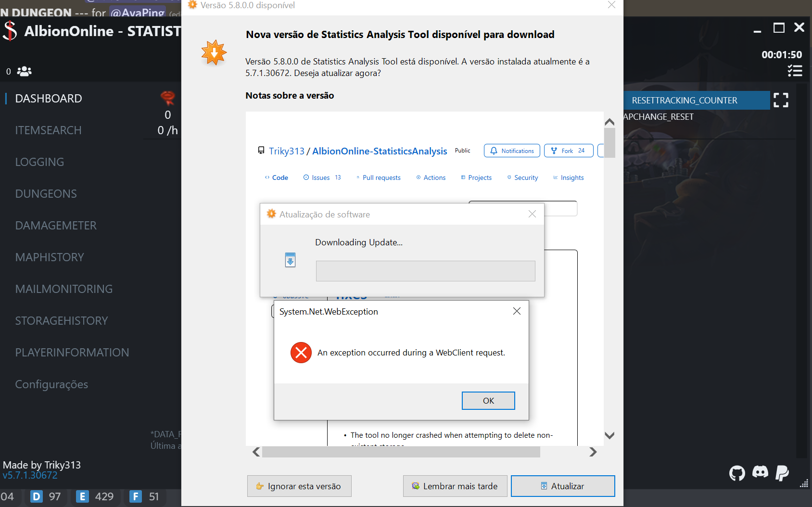Viewport: 812px width, 507px height.
Task: Toggle the fullscreen brackets icon
Action: pyautogui.click(x=781, y=100)
